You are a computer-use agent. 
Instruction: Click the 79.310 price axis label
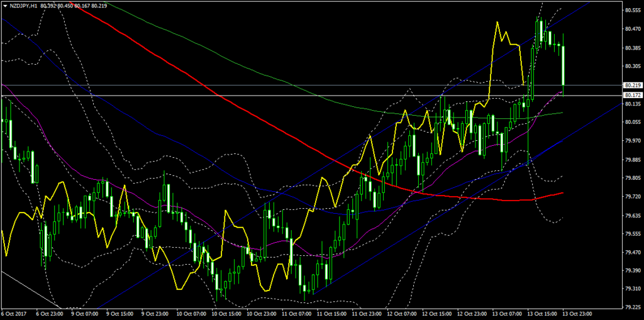[633, 289]
